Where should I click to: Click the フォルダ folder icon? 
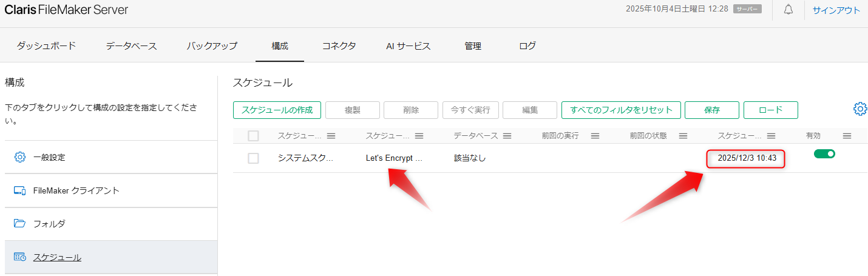[20, 223]
